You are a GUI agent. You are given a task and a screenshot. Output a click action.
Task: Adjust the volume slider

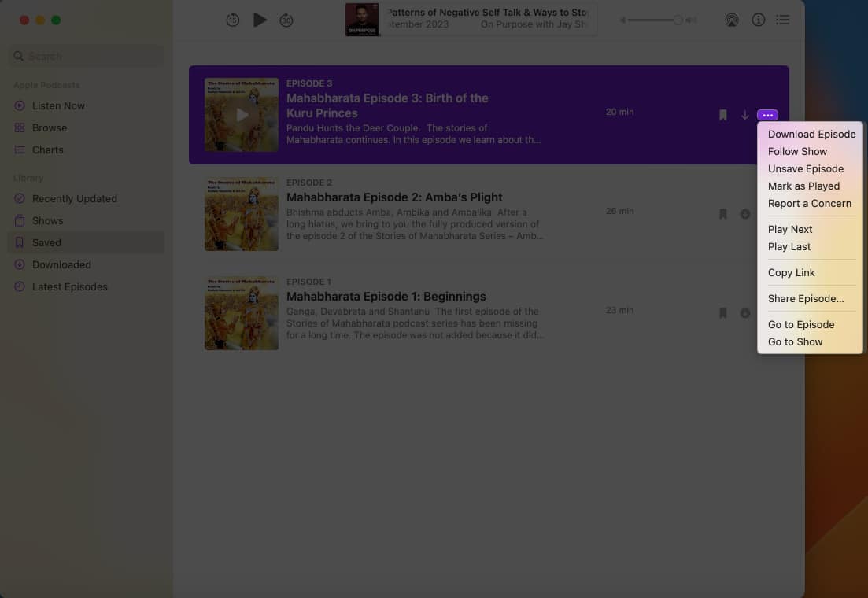click(x=654, y=20)
